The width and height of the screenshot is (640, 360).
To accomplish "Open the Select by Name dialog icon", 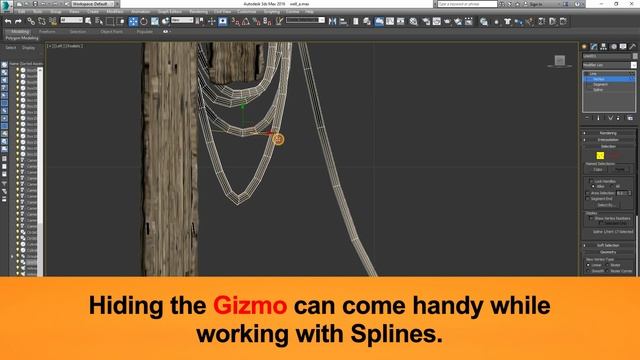I will click(x=99, y=21).
